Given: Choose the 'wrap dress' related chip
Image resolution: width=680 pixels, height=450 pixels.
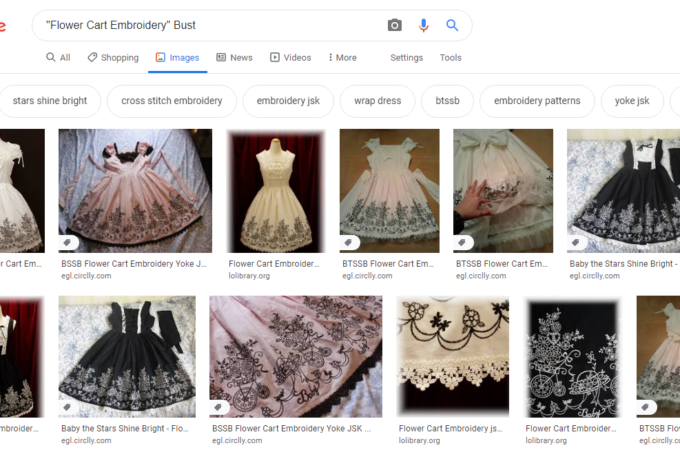Looking at the screenshot, I should [x=377, y=101].
